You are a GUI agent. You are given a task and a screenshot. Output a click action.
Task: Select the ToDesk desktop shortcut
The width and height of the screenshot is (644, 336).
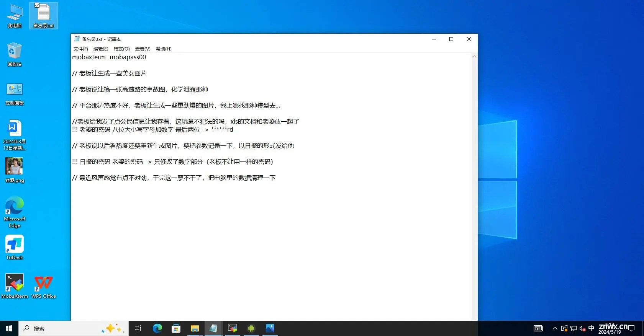coord(15,247)
